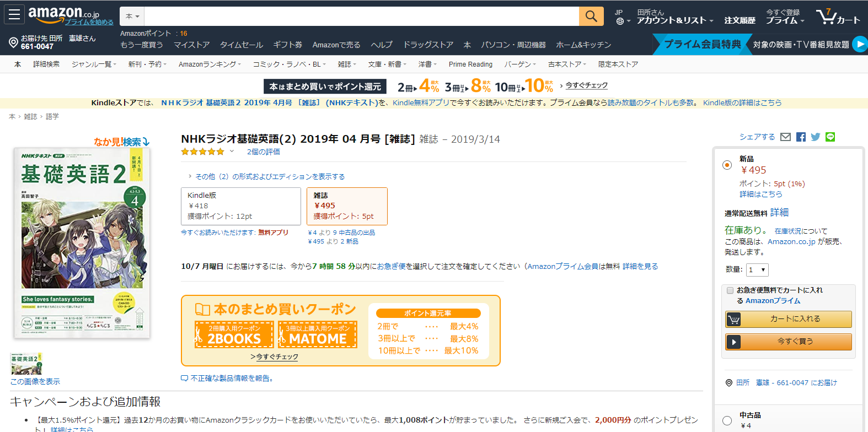Click the 今すぐ買う button

(x=789, y=342)
